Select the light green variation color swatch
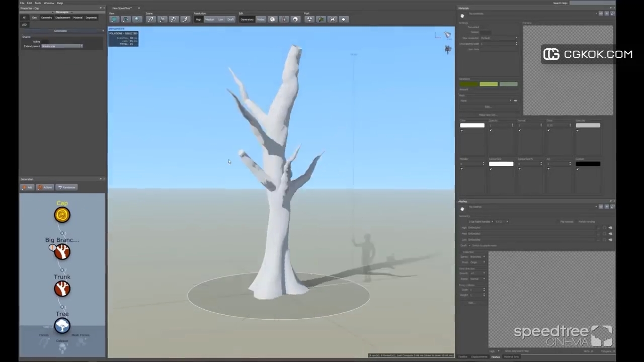 [x=489, y=84]
